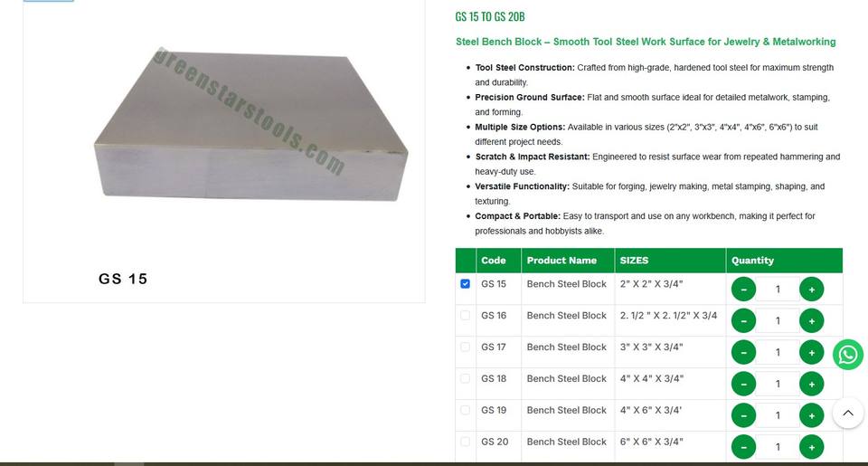The image size is (868, 466).
Task: Check the GS 16 checkbox
Action: [x=465, y=315]
